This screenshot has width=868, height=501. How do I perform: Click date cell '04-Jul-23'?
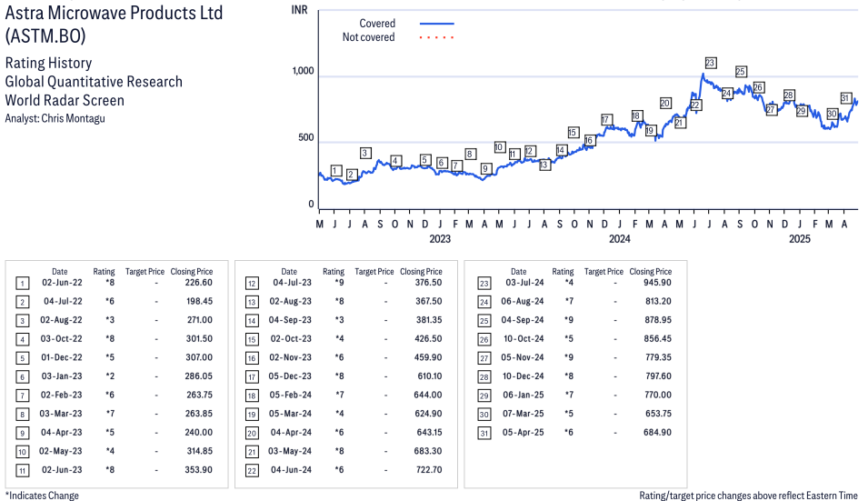pyautogui.click(x=293, y=283)
